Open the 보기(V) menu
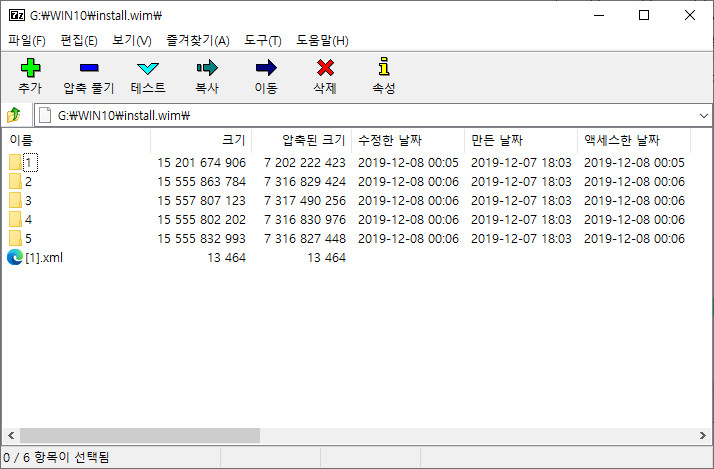Image resolution: width=714 pixels, height=469 pixels. [132, 41]
